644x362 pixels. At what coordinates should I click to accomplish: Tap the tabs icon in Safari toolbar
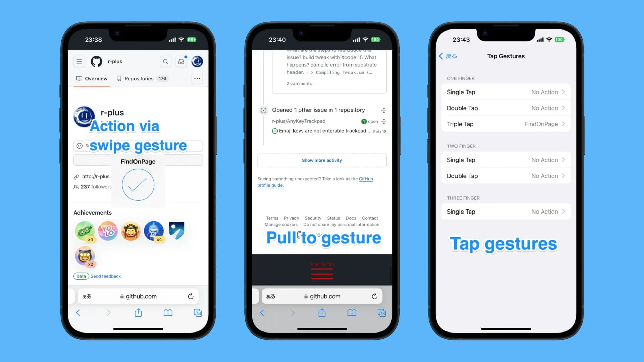pos(198,313)
